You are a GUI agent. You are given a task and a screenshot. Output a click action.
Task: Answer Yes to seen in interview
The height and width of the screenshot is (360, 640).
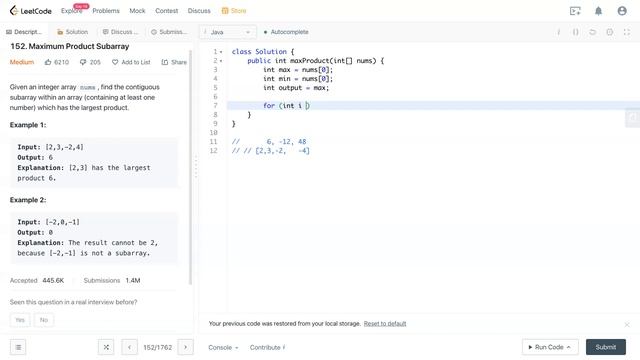tap(20, 320)
